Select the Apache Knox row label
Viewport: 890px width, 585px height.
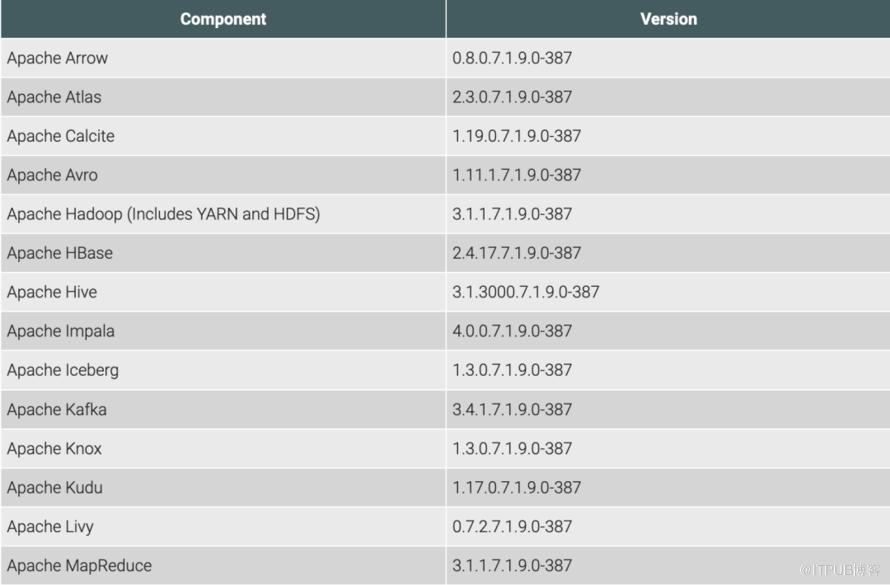click(x=54, y=448)
